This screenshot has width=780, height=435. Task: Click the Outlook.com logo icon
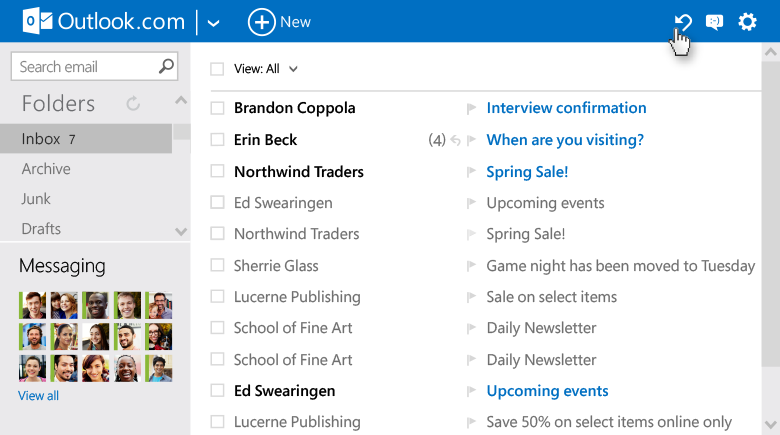38,21
